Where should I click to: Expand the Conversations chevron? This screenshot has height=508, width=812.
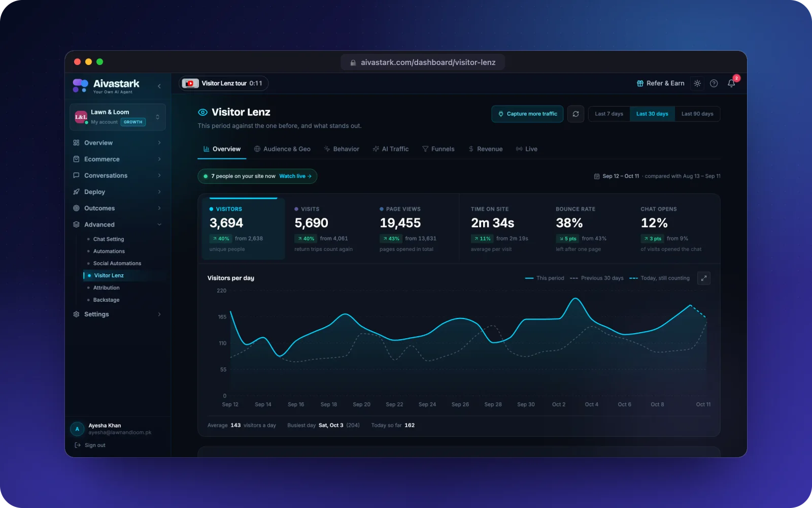pyautogui.click(x=159, y=175)
